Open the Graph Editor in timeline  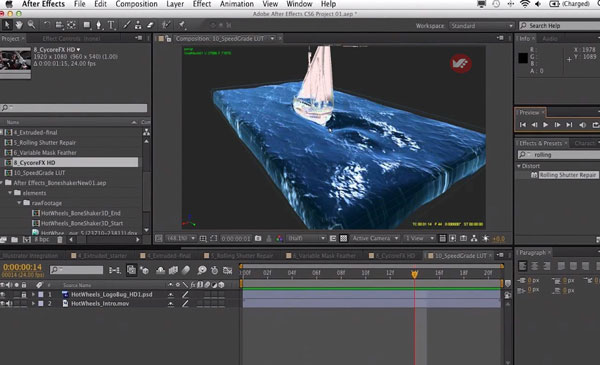[228, 270]
